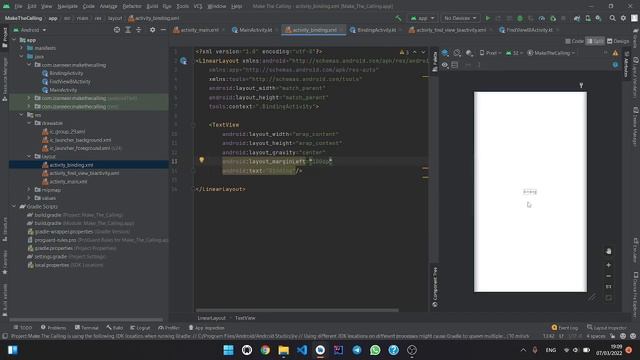Open the app run configuration dropdown
This screenshot has height=360, width=640.
[x=422, y=18]
